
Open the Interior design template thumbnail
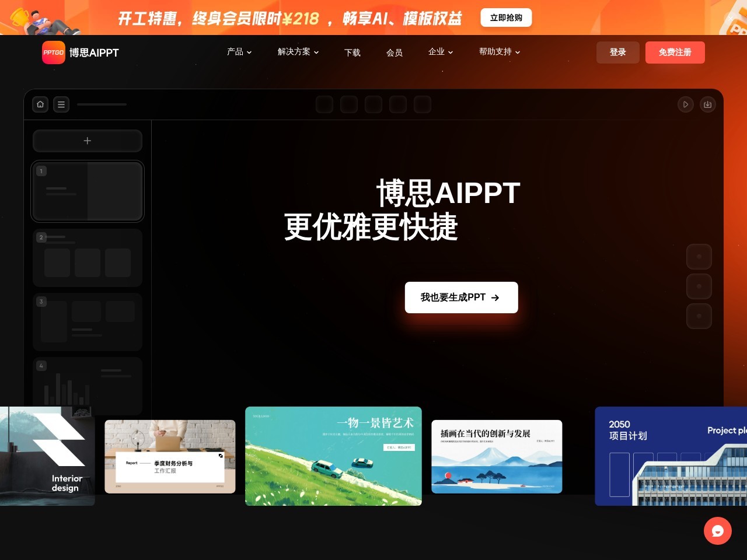coord(47,456)
